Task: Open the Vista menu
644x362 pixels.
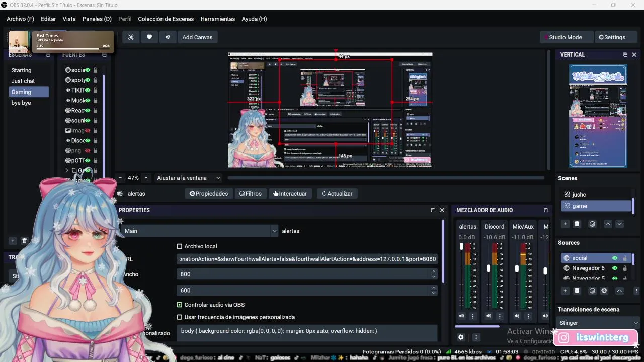Action: 69,19
